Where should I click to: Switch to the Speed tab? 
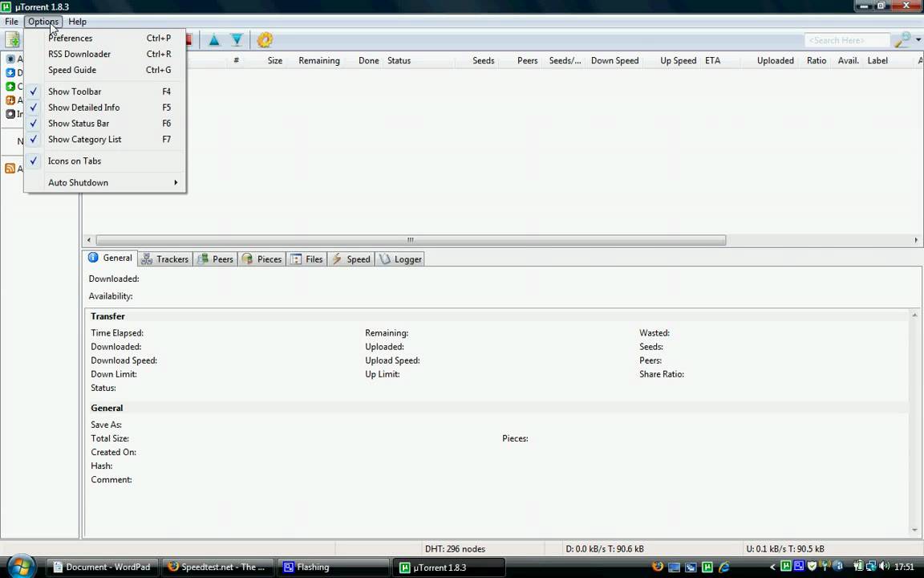point(351,259)
